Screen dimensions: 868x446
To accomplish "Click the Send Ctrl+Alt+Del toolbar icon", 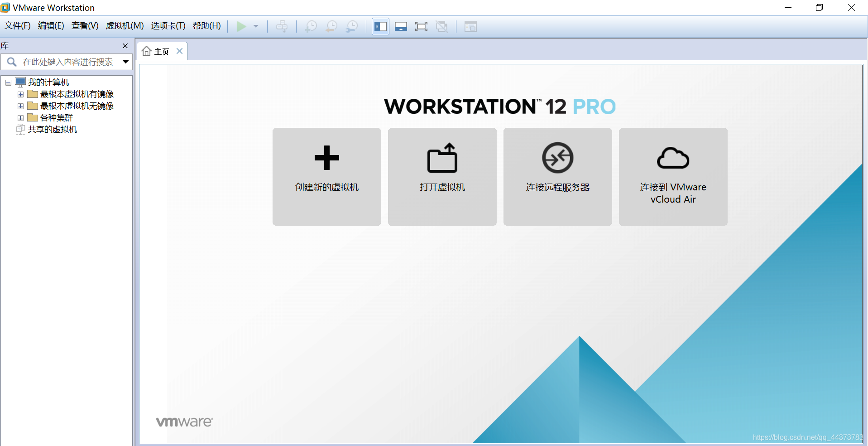I will (282, 26).
